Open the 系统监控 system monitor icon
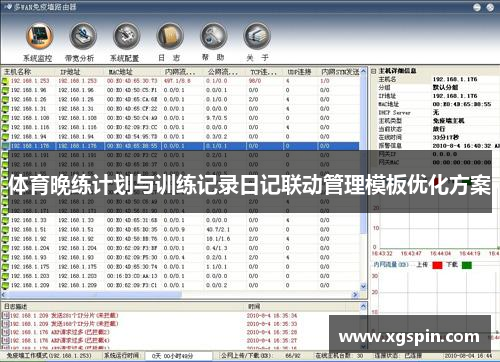The image size is (500, 362). click(x=39, y=36)
